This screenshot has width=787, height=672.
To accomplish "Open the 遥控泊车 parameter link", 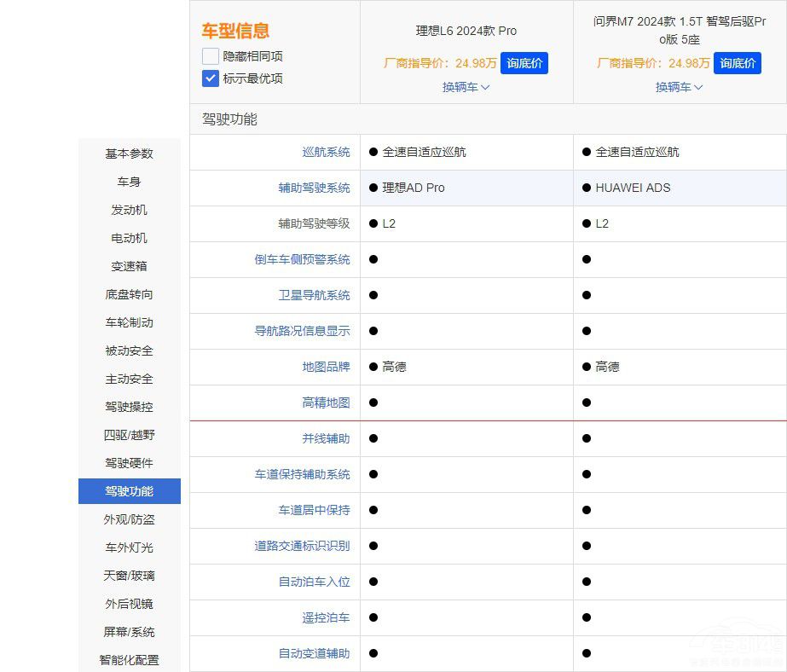I will [327, 617].
